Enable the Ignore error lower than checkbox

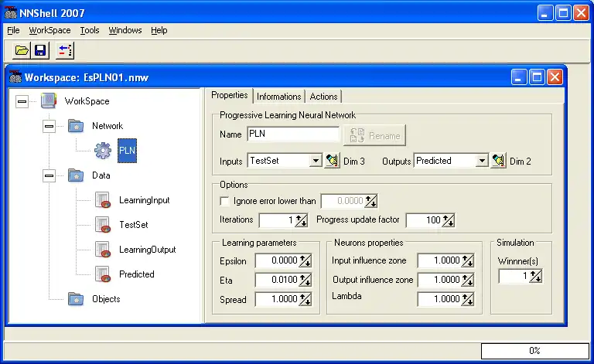coord(224,201)
